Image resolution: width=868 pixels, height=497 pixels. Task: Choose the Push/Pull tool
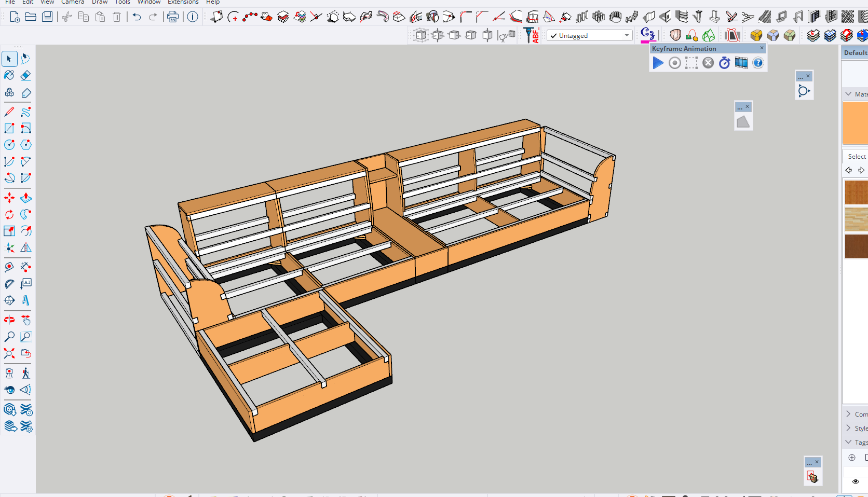[x=25, y=198]
